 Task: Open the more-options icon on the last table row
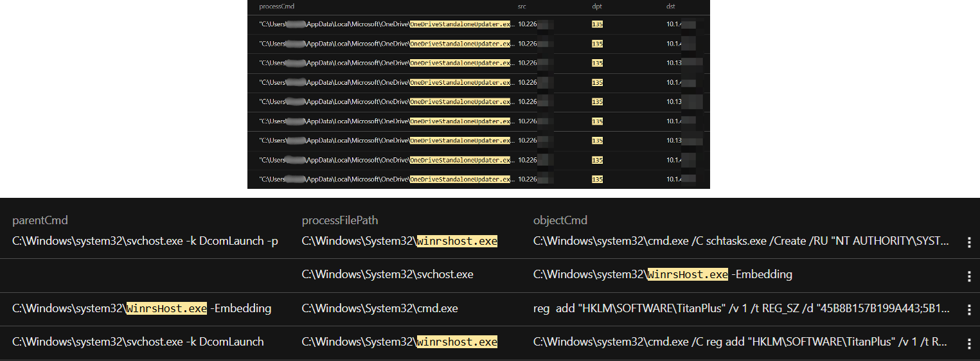(x=969, y=342)
